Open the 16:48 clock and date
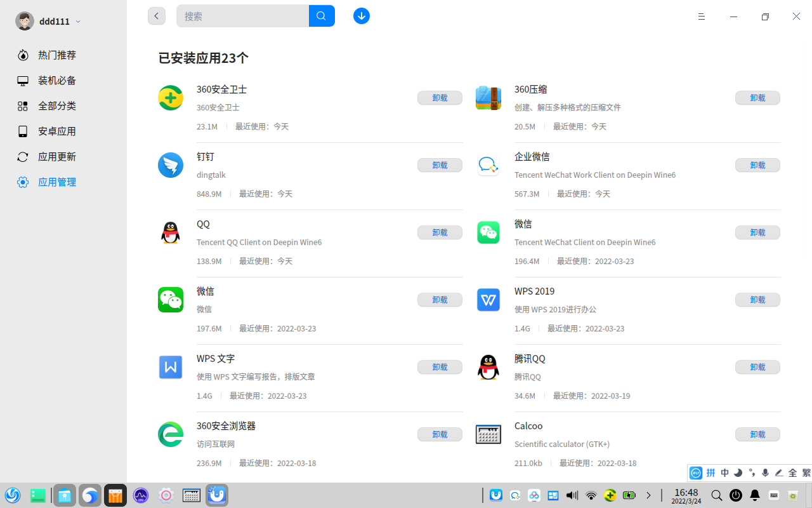The width and height of the screenshot is (812, 508). (x=686, y=495)
